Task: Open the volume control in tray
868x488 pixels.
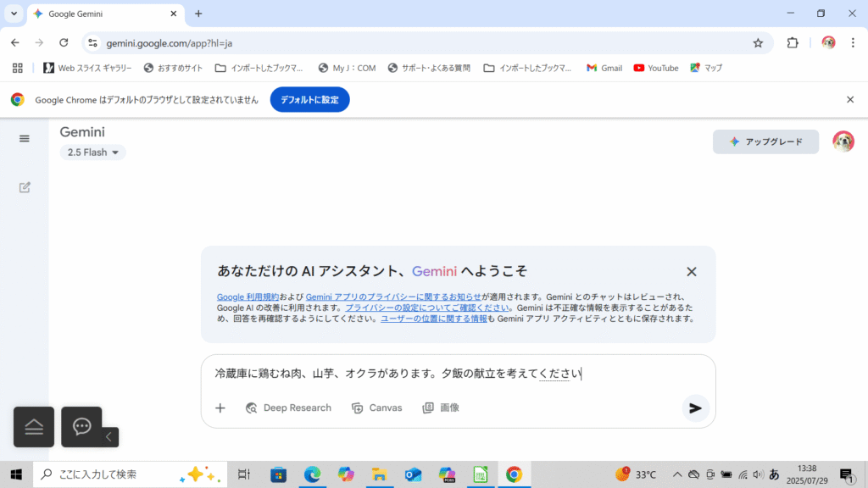Action: (x=759, y=474)
